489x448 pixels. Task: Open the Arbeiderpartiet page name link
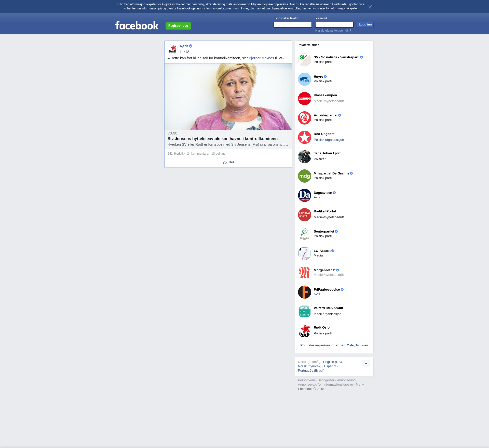coord(325,115)
